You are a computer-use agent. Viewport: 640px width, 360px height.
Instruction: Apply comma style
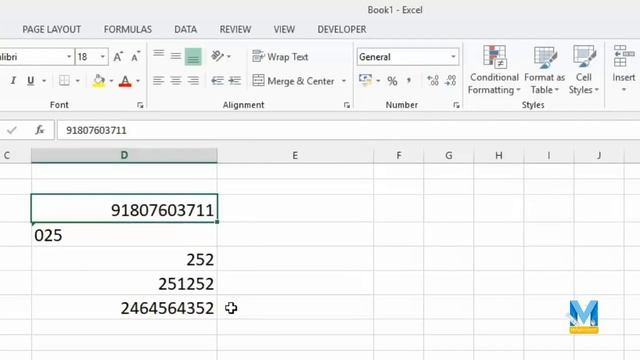tap(409, 81)
